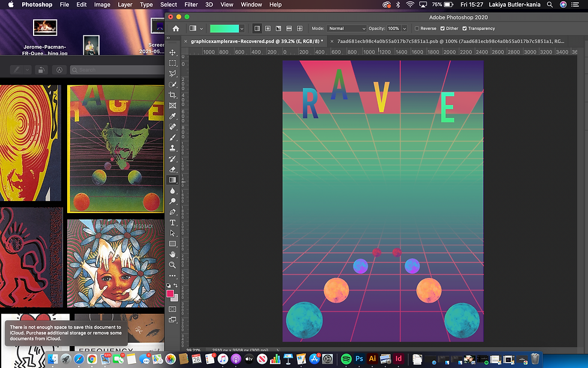Open Jerome-Pacman desktop image thumbnail

coord(45,28)
